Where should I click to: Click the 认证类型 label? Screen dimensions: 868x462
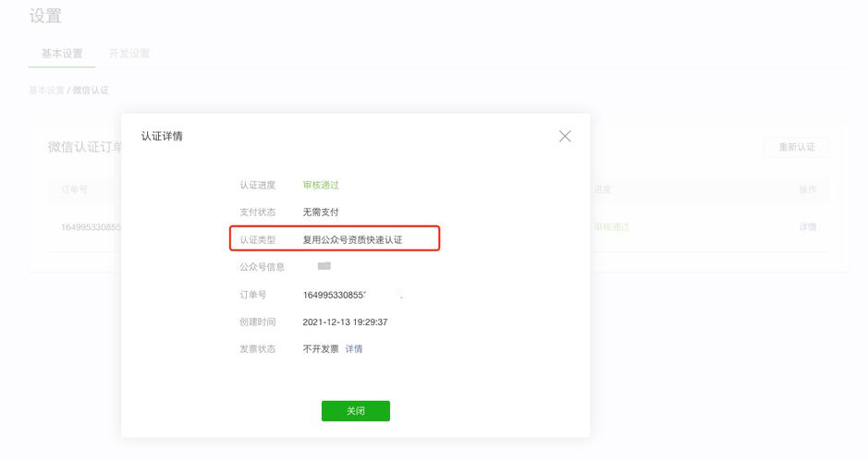click(x=257, y=239)
